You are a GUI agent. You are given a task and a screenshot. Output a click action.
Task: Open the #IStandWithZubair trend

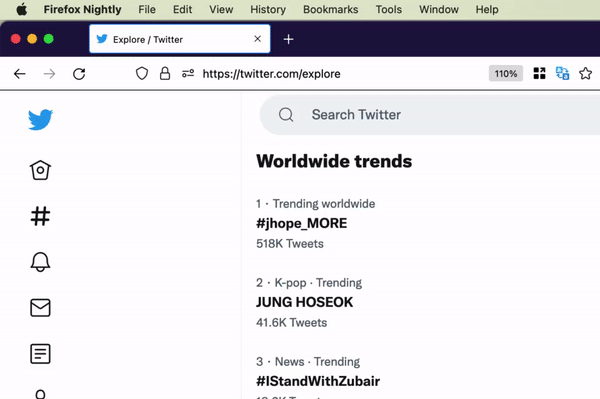point(318,381)
